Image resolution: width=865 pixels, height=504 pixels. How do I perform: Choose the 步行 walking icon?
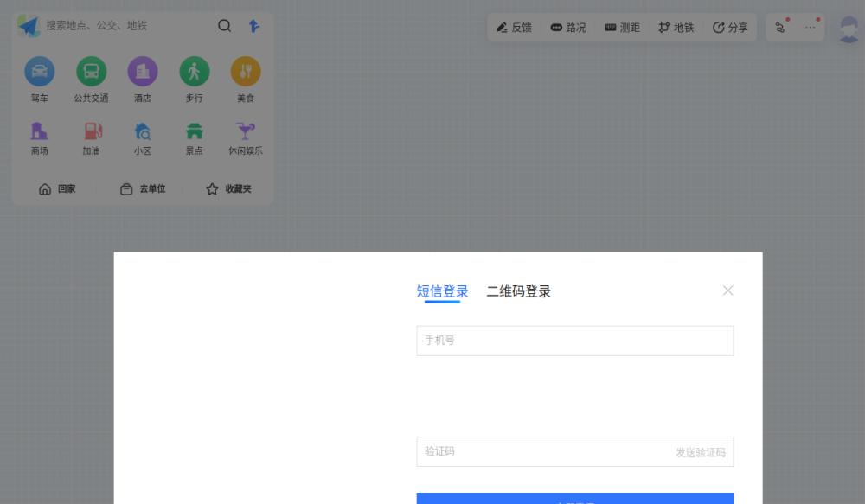click(x=194, y=71)
